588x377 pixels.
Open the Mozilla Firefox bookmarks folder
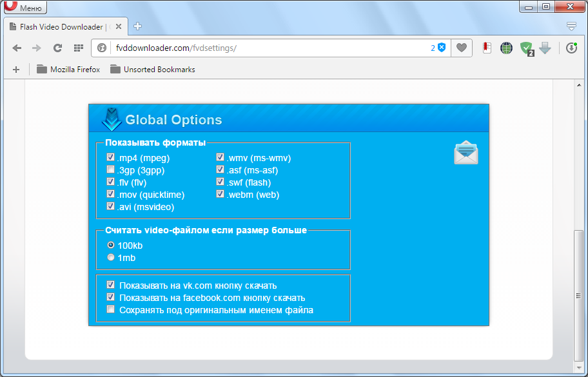point(68,70)
